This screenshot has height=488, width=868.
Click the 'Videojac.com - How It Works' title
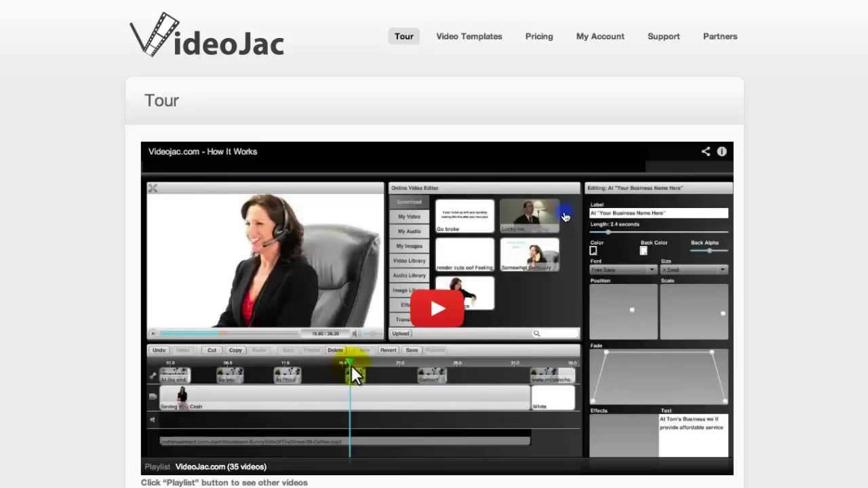click(203, 152)
